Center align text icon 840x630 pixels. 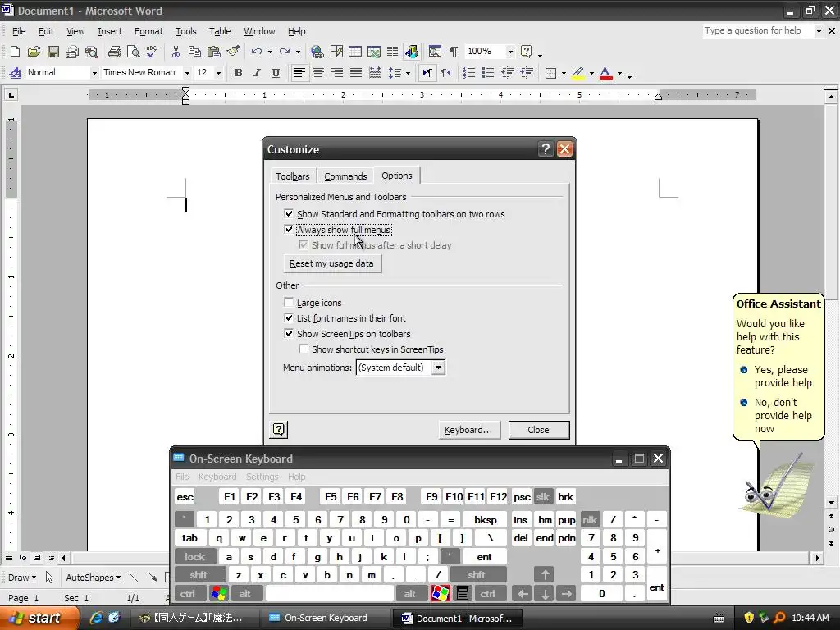(318, 73)
